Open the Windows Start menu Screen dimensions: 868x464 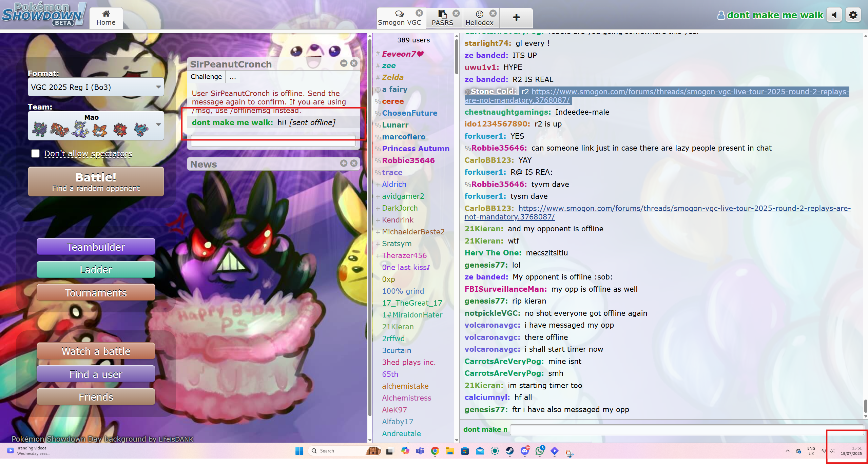click(x=299, y=451)
